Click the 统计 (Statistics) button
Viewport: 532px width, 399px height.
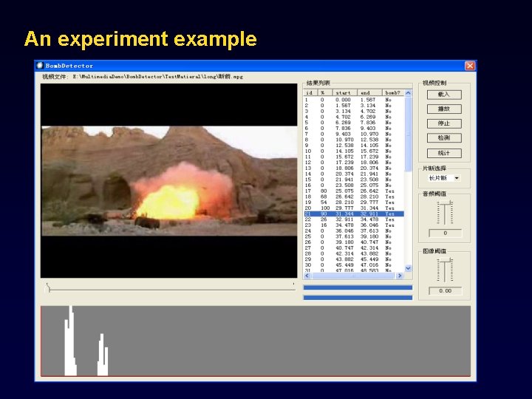pyautogui.click(x=444, y=153)
